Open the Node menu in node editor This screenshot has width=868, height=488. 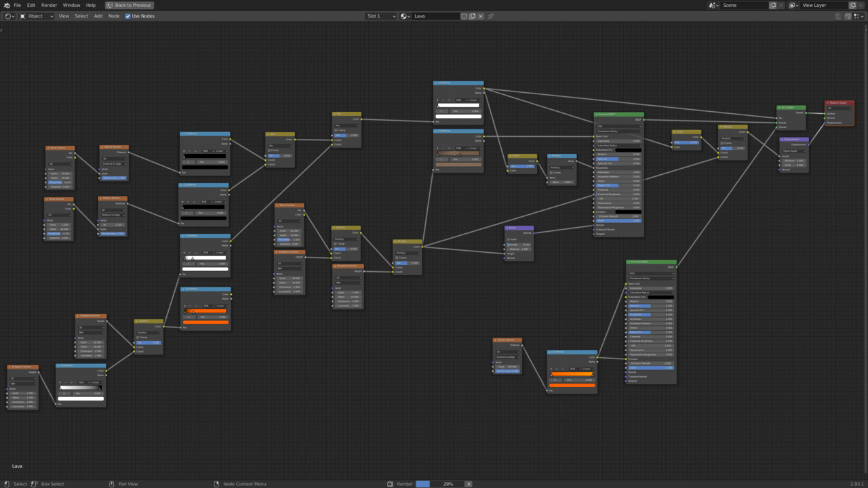click(x=114, y=16)
